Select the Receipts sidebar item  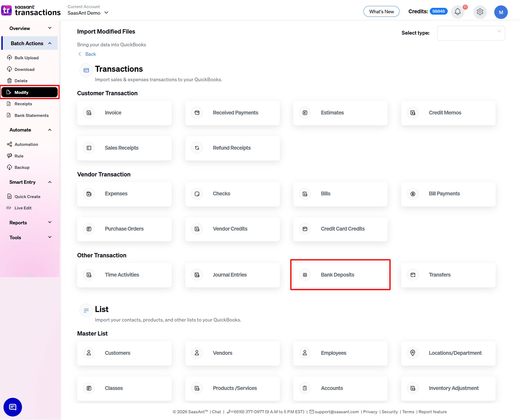click(23, 104)
